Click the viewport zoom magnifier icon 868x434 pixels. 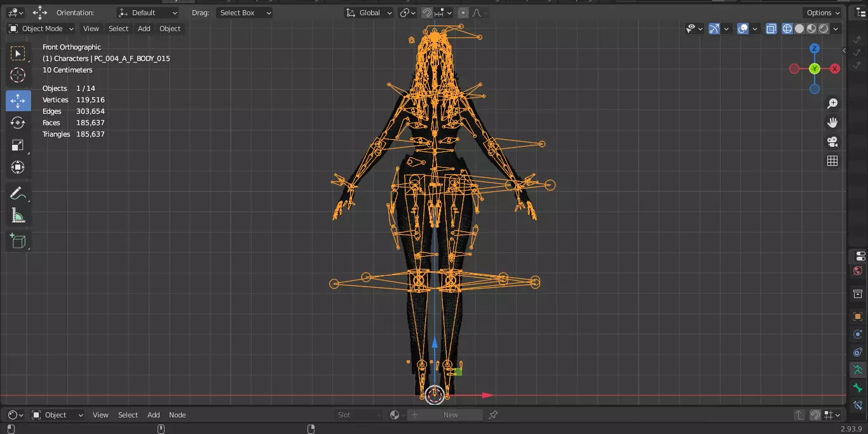point(832,104)
